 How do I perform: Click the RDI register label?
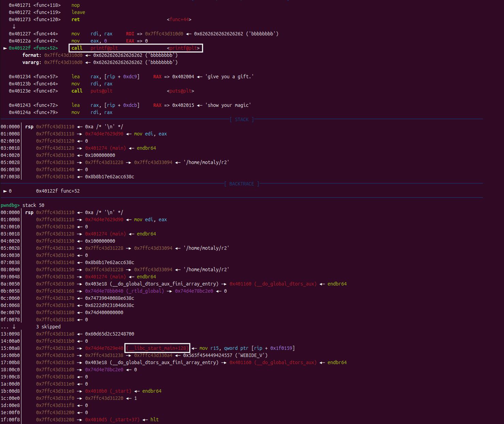coord(130,34)
